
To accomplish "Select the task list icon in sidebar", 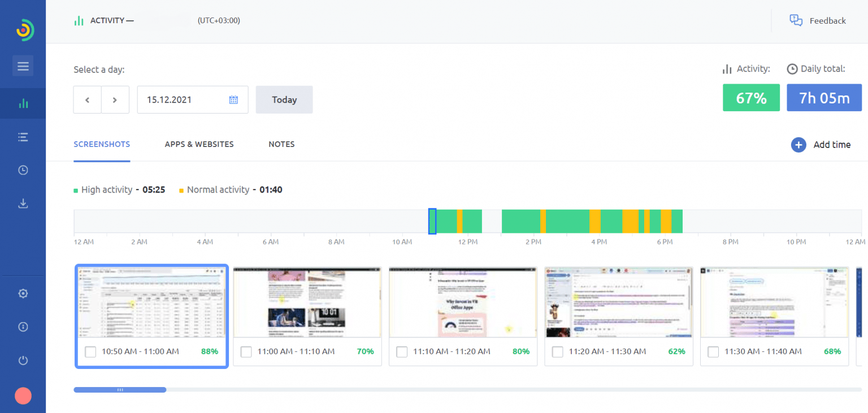I will click(23, 137).
